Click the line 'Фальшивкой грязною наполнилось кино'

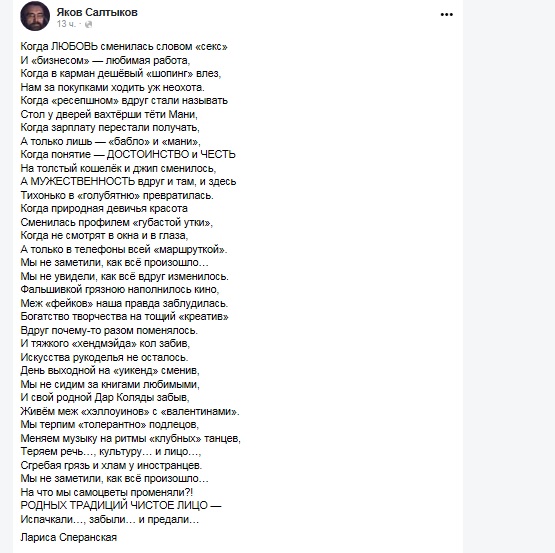pyautogui.click(x=120, y=289)
